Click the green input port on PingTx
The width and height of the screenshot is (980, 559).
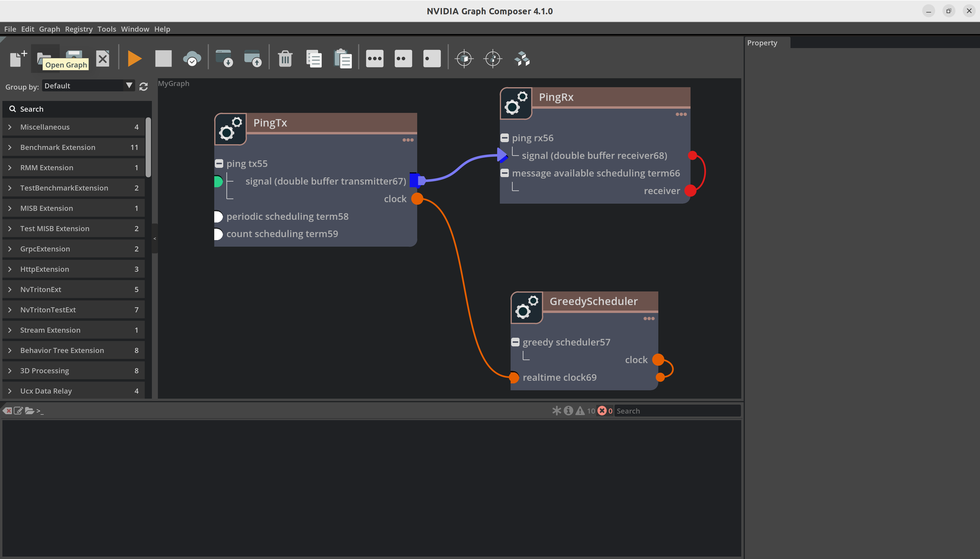point(218,181)
